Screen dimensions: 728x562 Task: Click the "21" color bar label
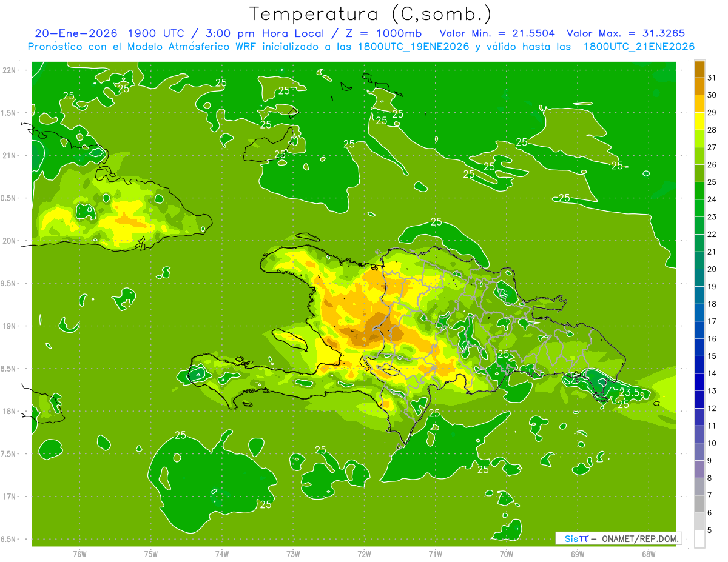(712, 252)
